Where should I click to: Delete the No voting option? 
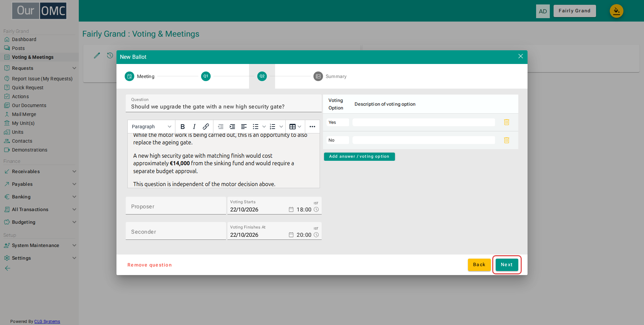[x=507, y=140]
